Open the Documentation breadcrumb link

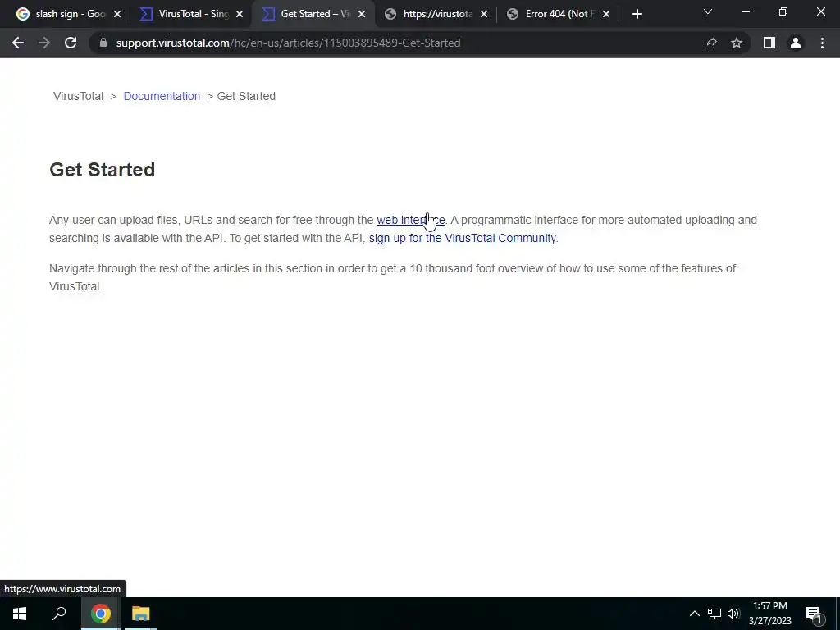tap(162, 97)
